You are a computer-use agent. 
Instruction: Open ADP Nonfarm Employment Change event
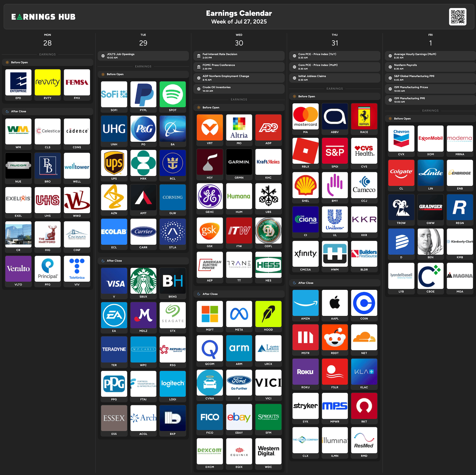pos(239,78)
